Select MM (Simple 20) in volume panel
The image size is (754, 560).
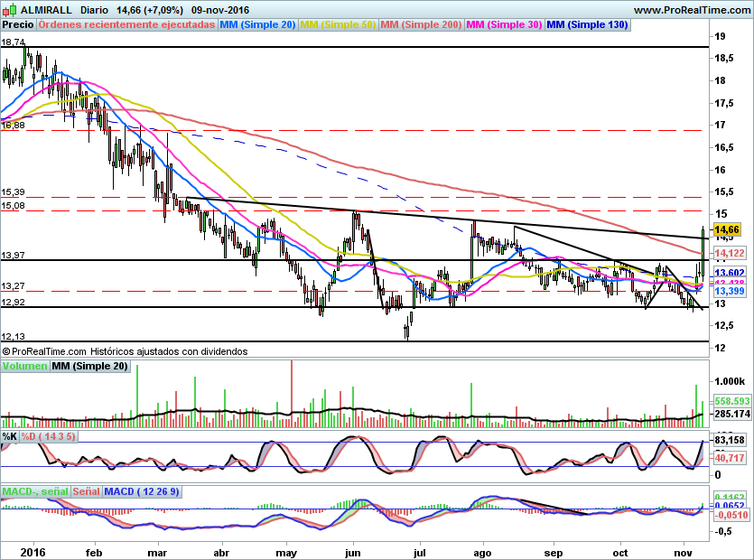pyautogui.click(x=89, y=366)
